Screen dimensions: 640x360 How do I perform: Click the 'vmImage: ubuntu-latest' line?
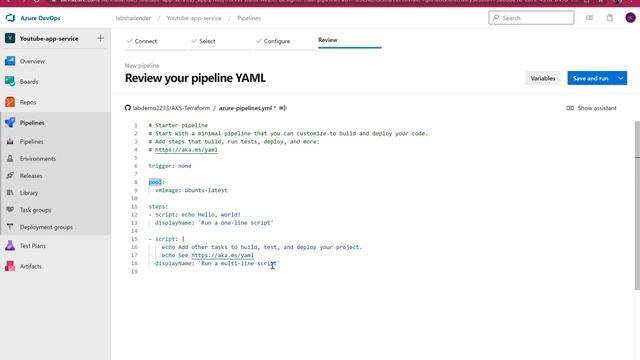[191, 190]
